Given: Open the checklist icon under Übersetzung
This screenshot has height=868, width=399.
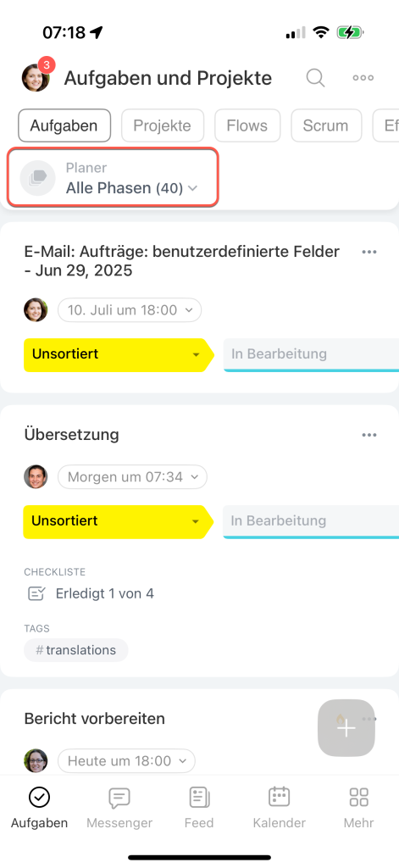Looking at the screenshot, I should coord(36,594).
